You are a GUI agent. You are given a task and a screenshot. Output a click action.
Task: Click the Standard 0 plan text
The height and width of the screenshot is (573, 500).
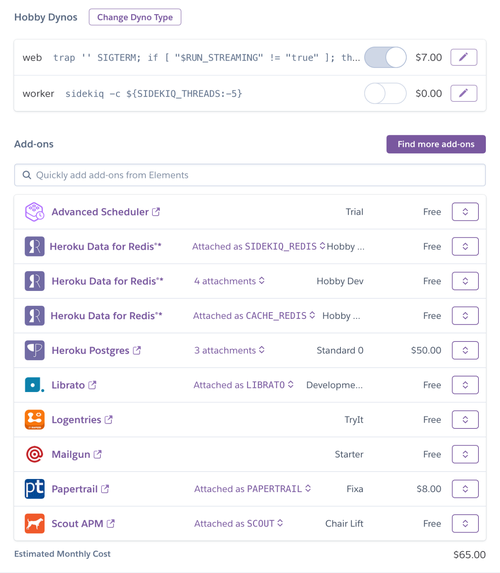tap(340, 350)
